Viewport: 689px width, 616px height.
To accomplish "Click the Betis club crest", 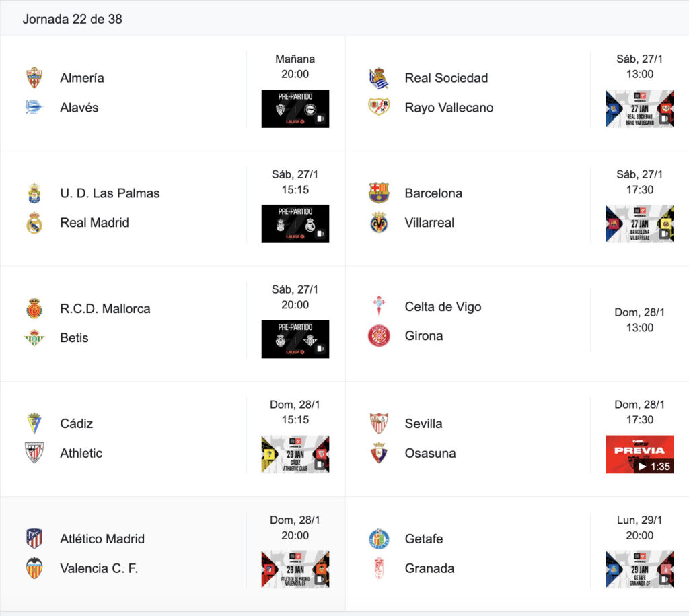I will (34, 338).
